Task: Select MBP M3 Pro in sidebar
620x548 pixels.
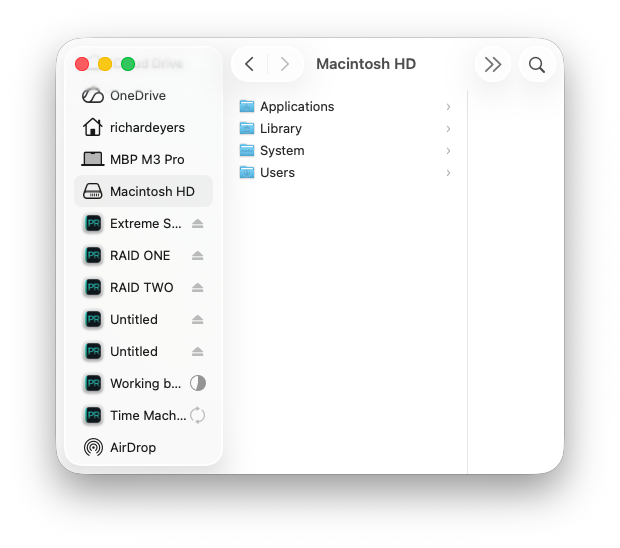Action: pos(143,160)
